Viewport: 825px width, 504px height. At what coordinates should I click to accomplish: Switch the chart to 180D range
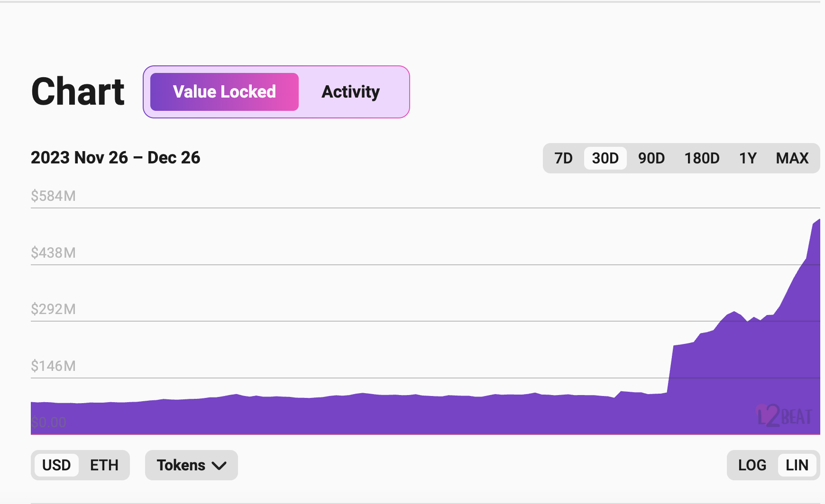(x=702, y=158)
